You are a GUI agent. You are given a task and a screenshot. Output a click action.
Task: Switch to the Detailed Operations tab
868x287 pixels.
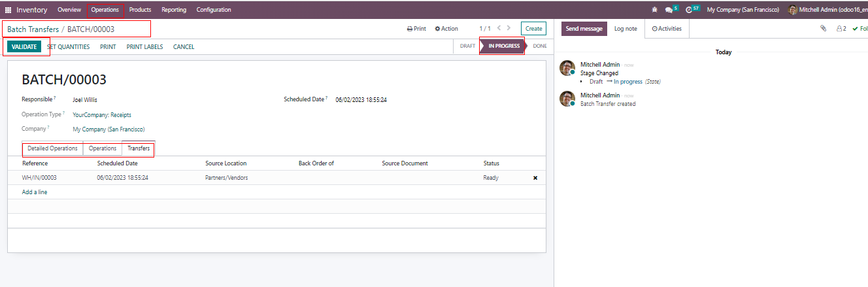click(x=52, y=148)
